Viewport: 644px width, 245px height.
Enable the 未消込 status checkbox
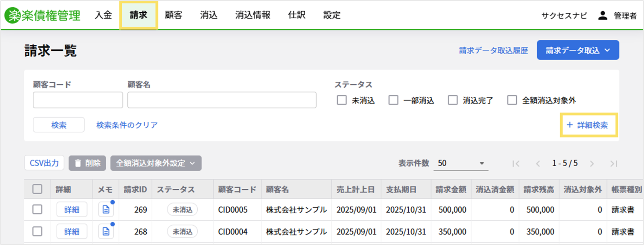pos(342,100)
